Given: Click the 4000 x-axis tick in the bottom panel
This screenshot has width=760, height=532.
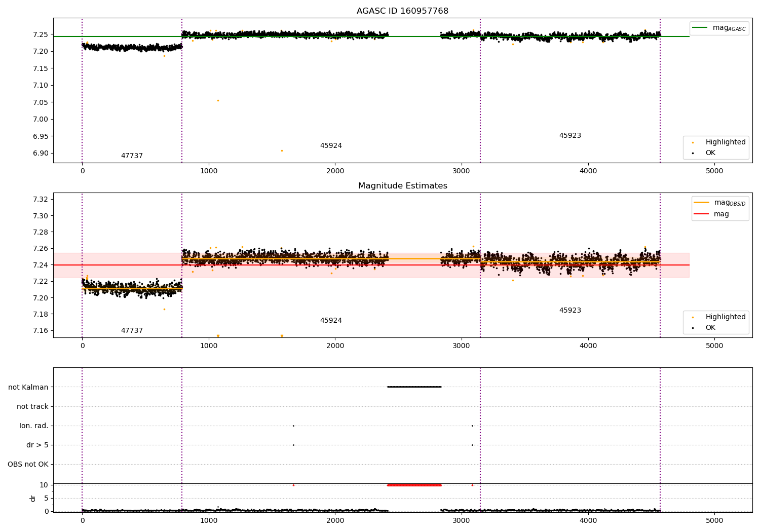Looking at the screenshot, I should [588, 520].
